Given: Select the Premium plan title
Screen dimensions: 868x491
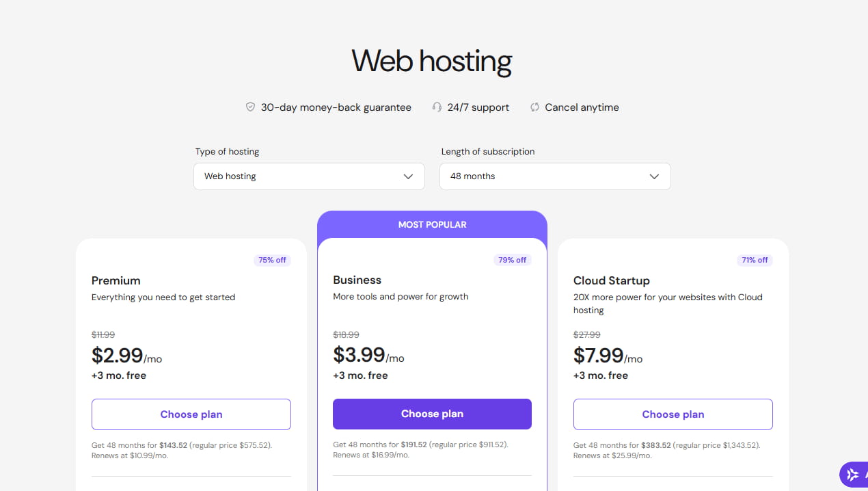Looking at the screenshot, I should pos(116,280).
